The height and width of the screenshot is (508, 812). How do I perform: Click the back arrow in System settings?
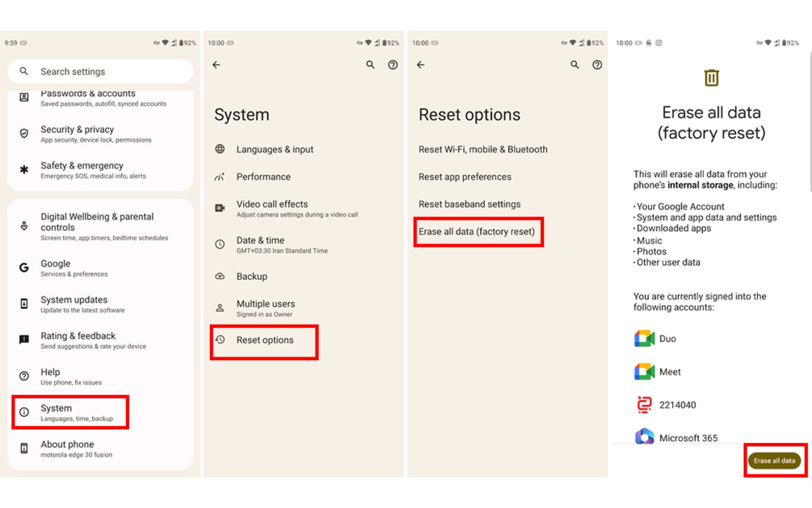coord(217,64)
